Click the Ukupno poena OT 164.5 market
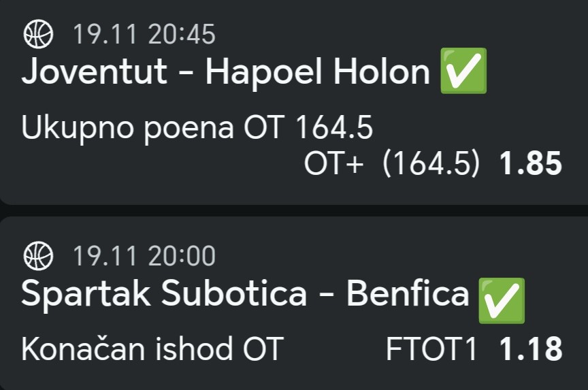Viewport: 588px width, 390px height. point(197,128)
